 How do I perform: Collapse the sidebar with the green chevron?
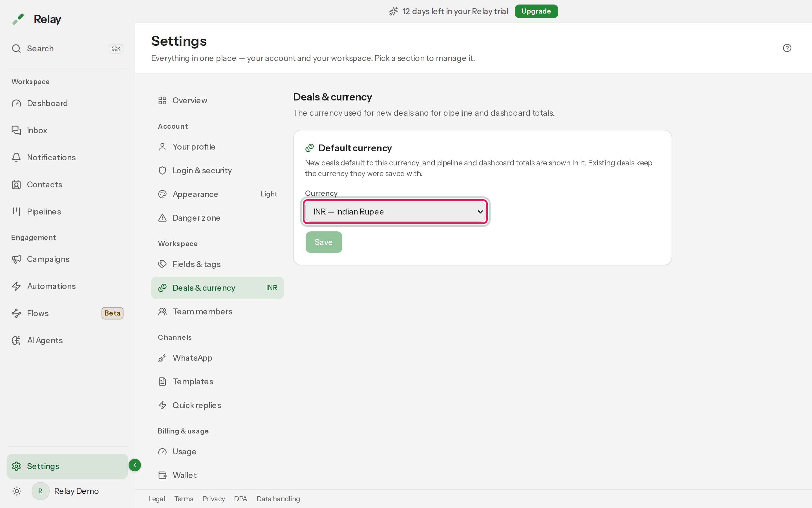134,465
